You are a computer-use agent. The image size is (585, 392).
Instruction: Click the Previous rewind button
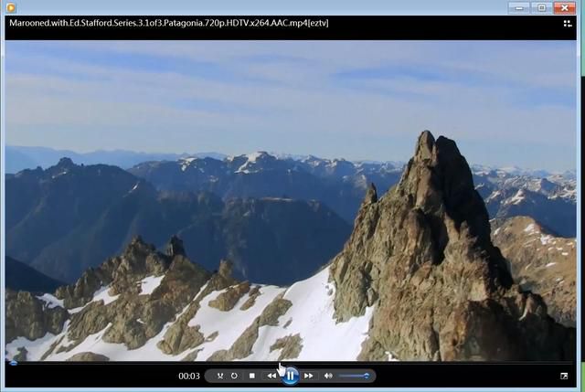click(x=271, y=376)
